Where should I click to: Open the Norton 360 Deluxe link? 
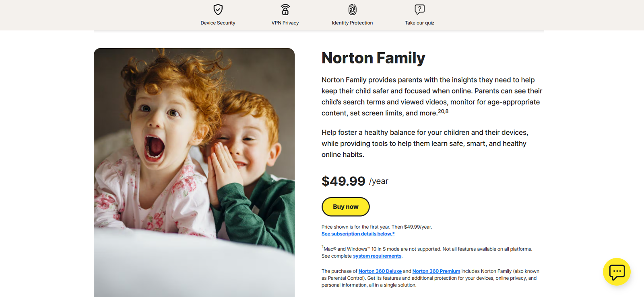pyautogui.click(x=380, y=271)
